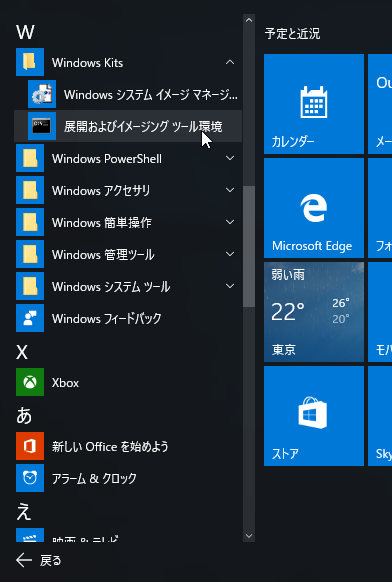Open the カレンダー calendar tile
The height and width of the screenshot is (582, 392).
314,104
